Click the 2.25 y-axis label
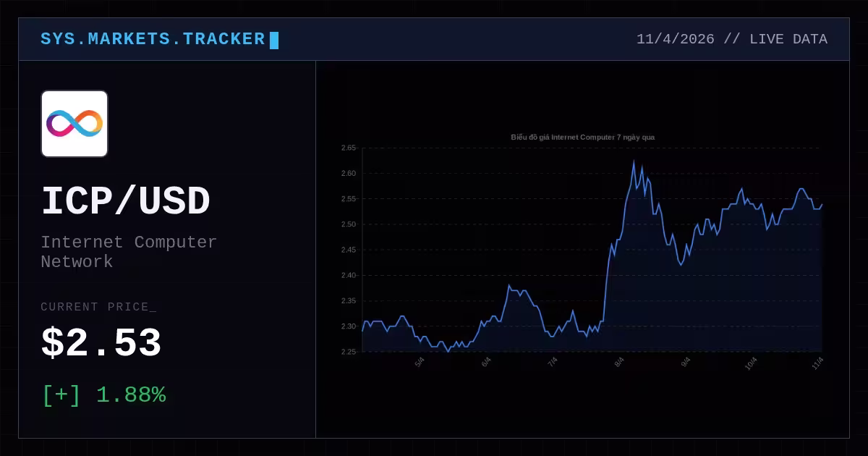Screen dimensions: 868x456 coord(349,352)
